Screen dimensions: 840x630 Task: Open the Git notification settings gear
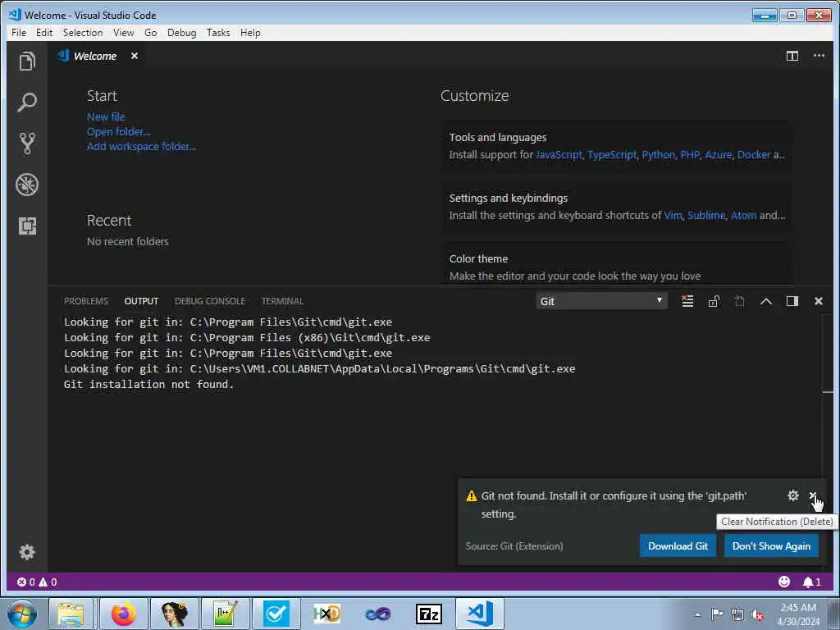click(x=793, y=495)
